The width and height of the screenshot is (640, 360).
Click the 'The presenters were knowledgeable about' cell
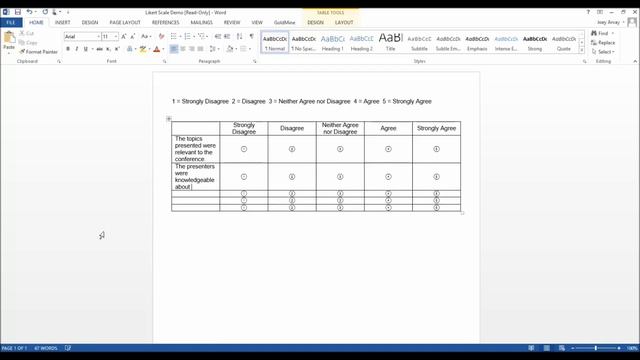tap(196, 177)
